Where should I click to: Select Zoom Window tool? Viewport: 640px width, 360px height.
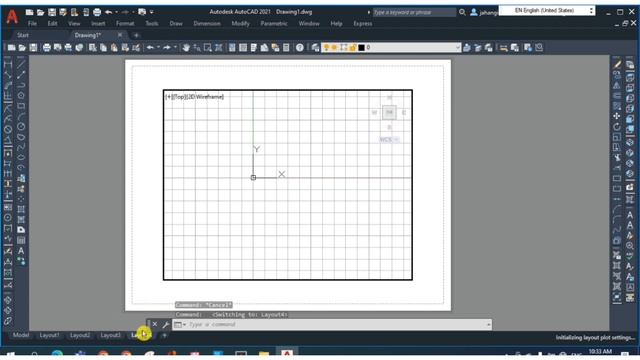click(x=208, y=48)
